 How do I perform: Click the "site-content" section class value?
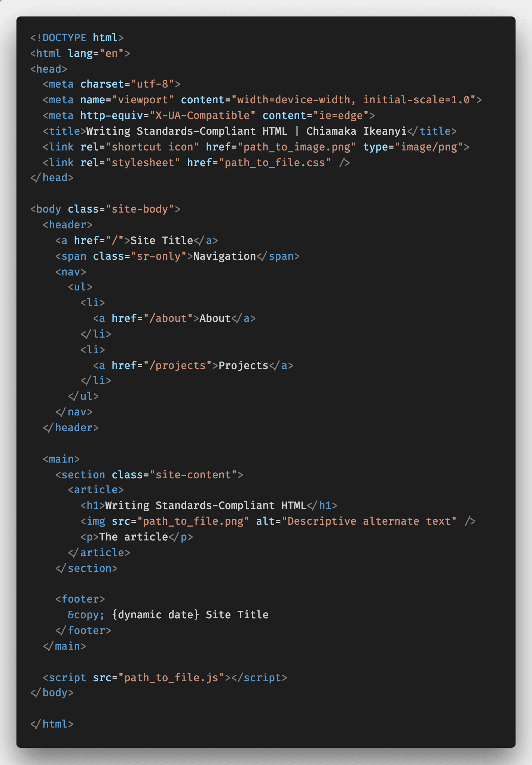[x=193, y=475]
